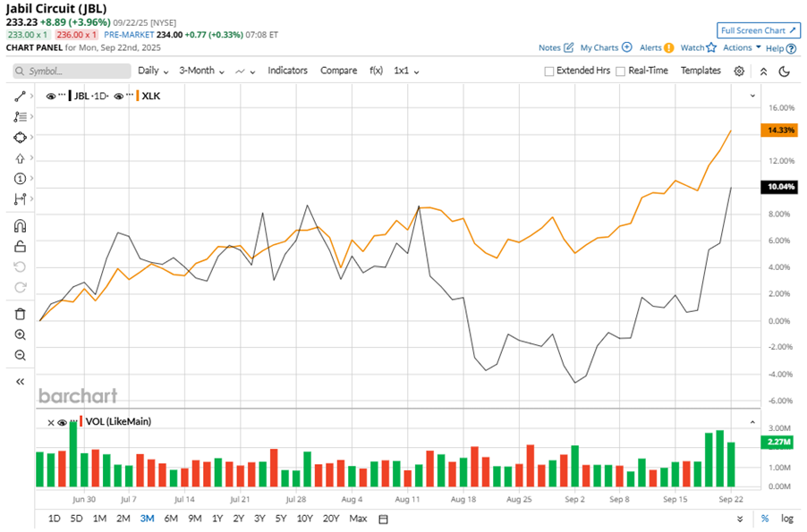Toggle percent scale mode
The height and width of the screenshot is (532, 807).
coord(765,519)
